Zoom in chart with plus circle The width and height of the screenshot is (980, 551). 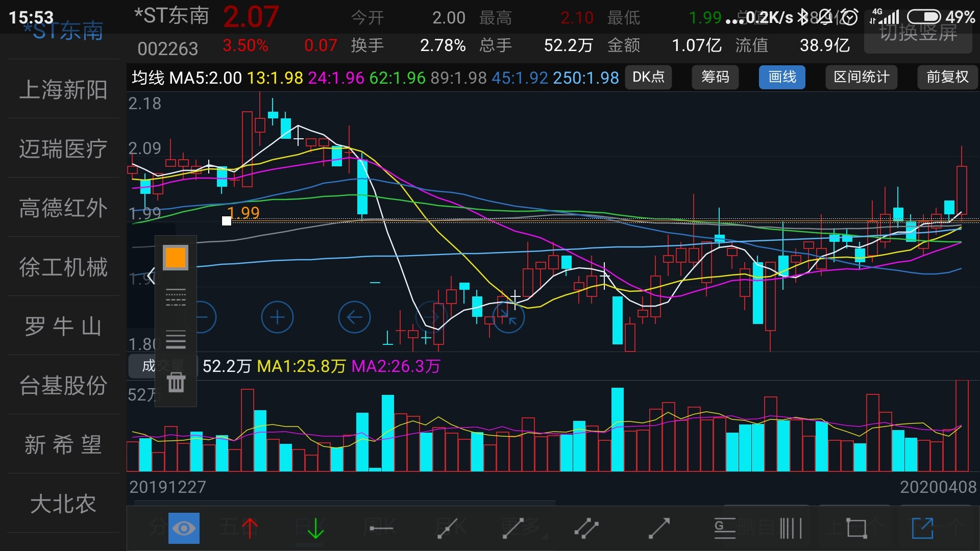[277, 317]
